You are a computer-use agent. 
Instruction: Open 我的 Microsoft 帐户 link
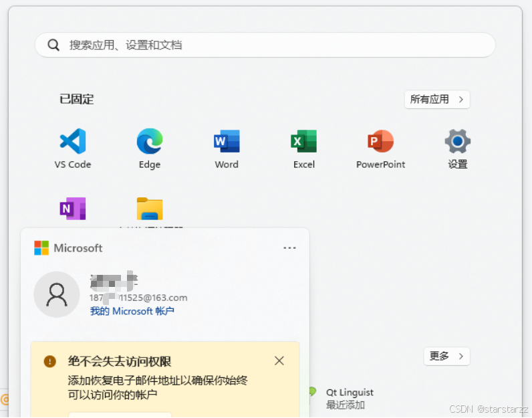pyautogui.click(x=132, y=311)
